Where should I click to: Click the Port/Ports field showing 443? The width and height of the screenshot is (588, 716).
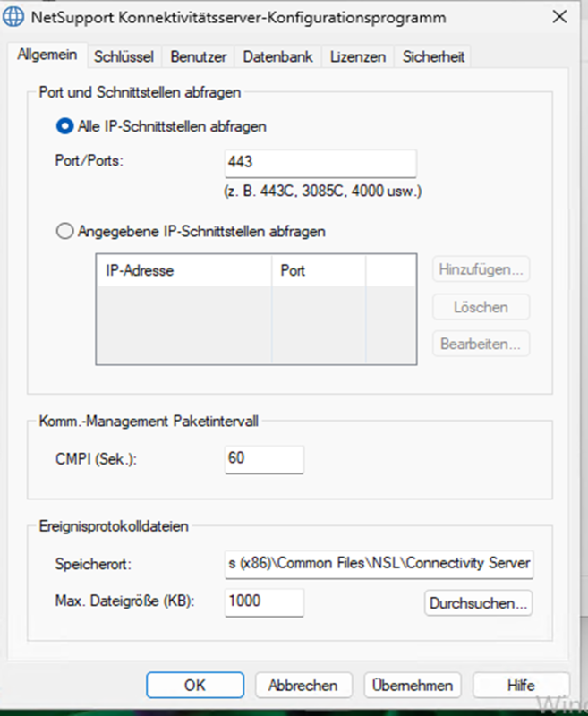point(320,164)
